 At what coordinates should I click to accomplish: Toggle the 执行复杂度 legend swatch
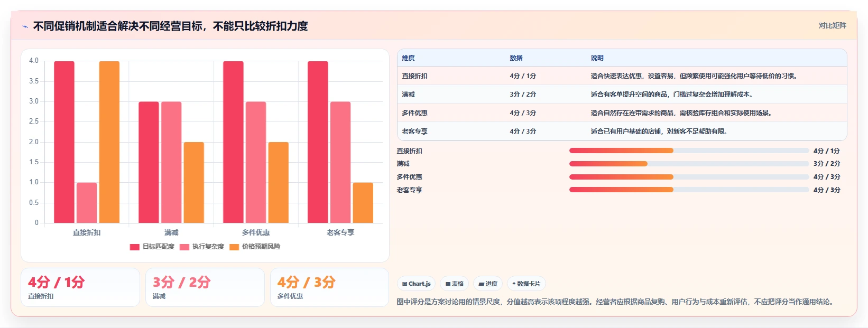pos(184,247)
